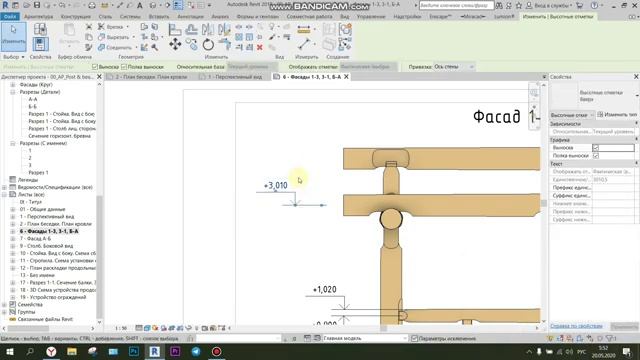Click the +3,010 elevation mark text
The height and width of the screenshot is (360, 640).
pos(276,186)
